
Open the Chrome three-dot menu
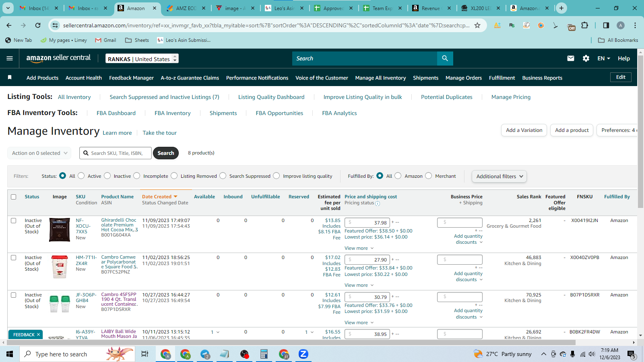click(635, 25)
